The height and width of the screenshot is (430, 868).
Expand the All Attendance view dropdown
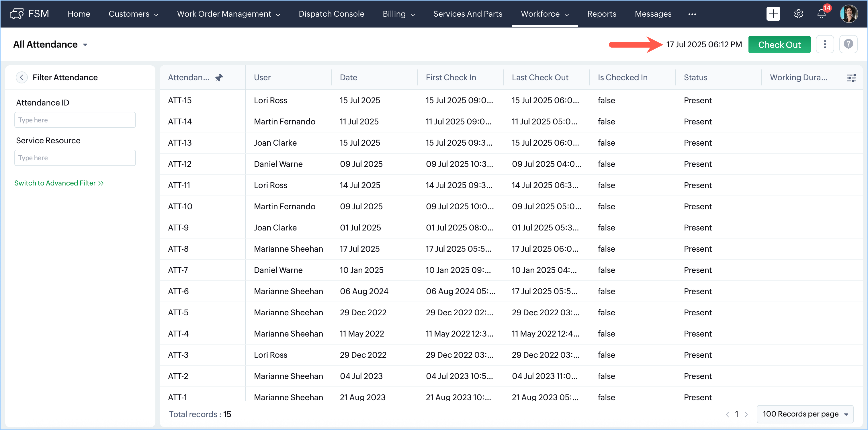coord(85,45)
